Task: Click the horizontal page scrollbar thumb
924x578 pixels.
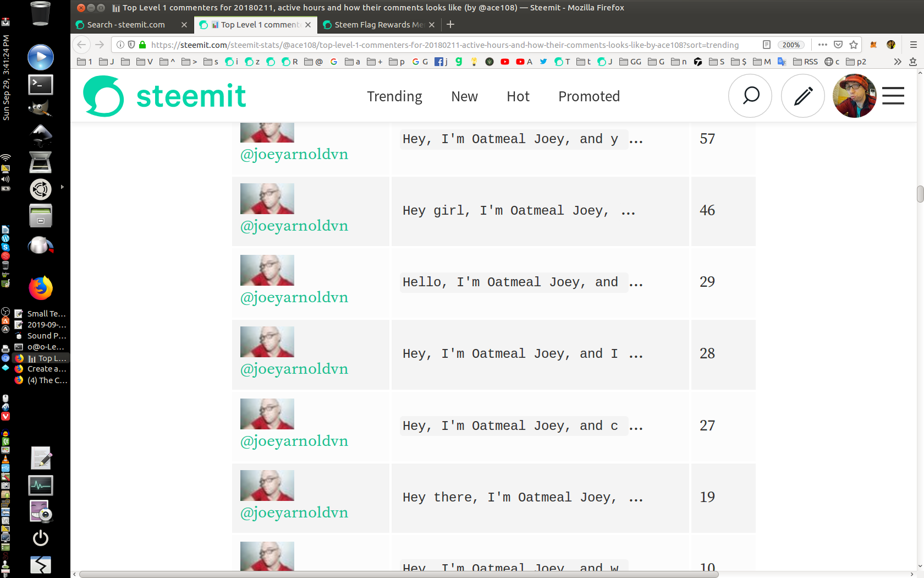Action: click(399, 574)
